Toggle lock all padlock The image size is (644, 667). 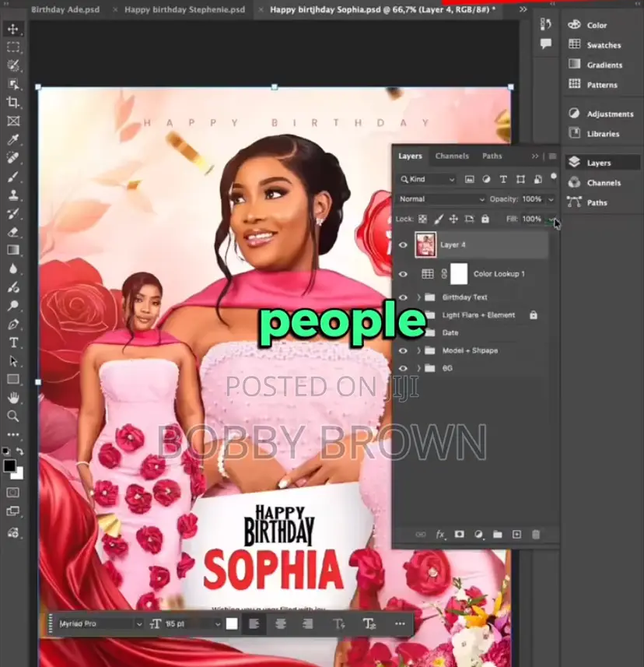[485, 219]
